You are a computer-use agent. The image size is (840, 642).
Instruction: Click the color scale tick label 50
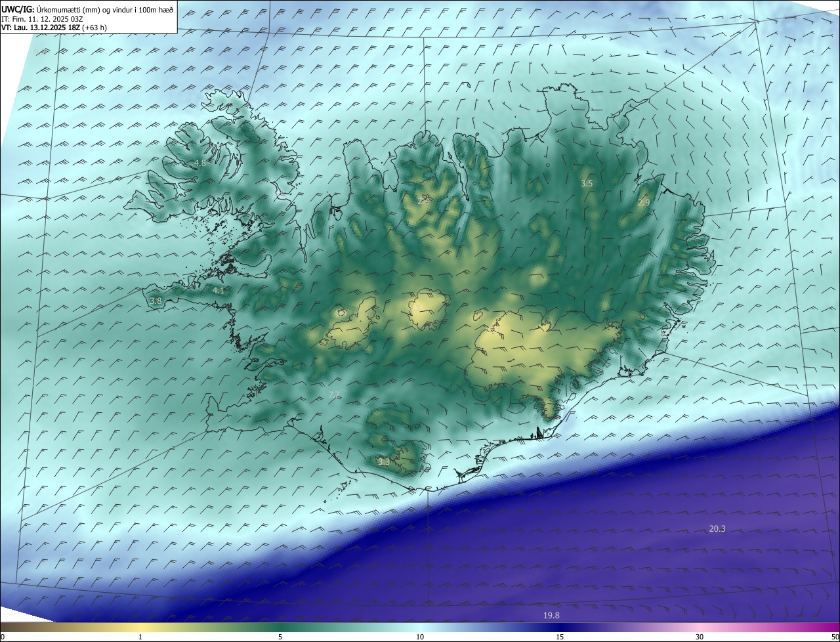[x=835, y=637]
